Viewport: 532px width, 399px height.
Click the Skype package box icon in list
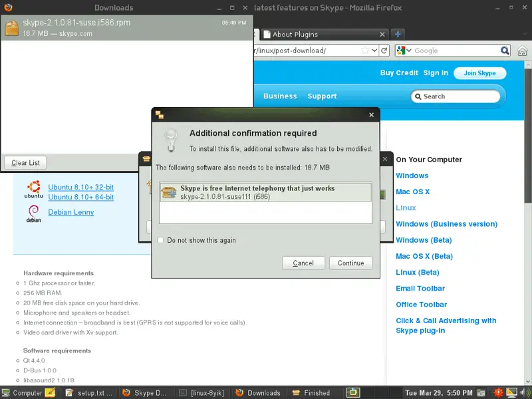(169, 192)
